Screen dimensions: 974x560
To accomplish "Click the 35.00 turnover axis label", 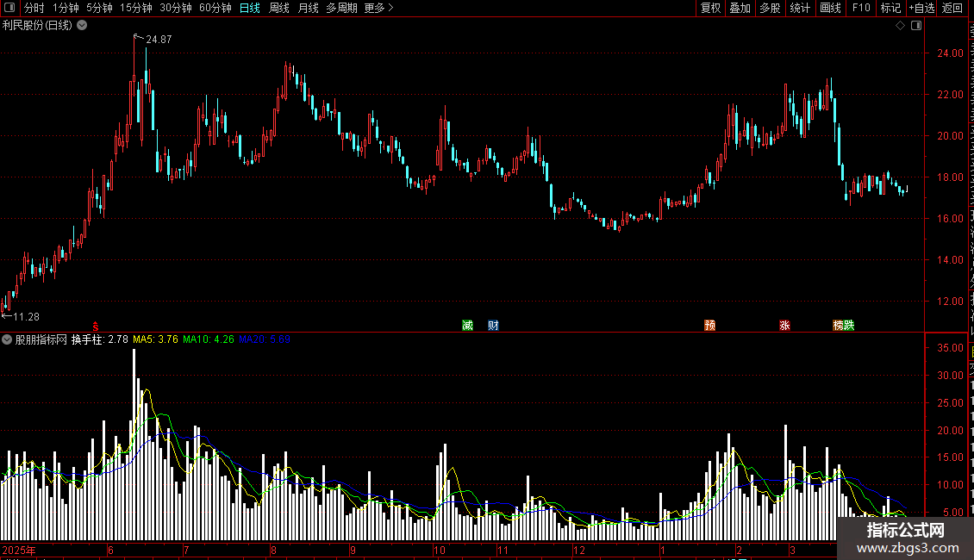I will click(951, 348).
